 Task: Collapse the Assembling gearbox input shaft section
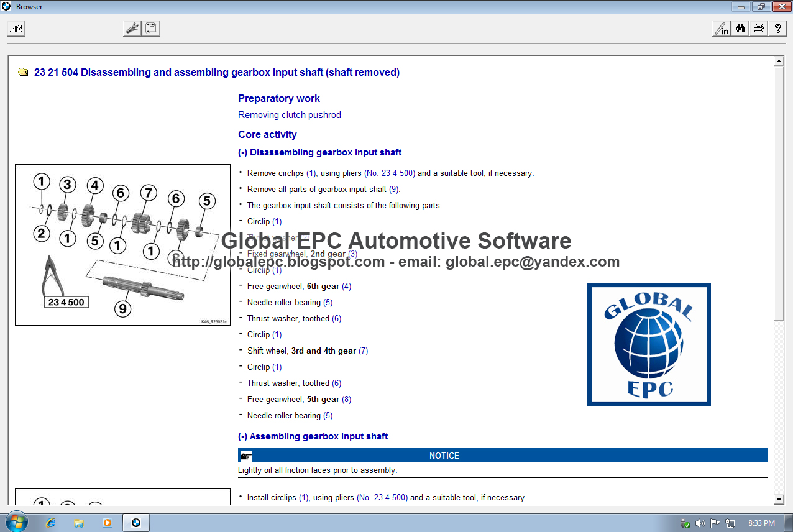(x=242, y=436)
